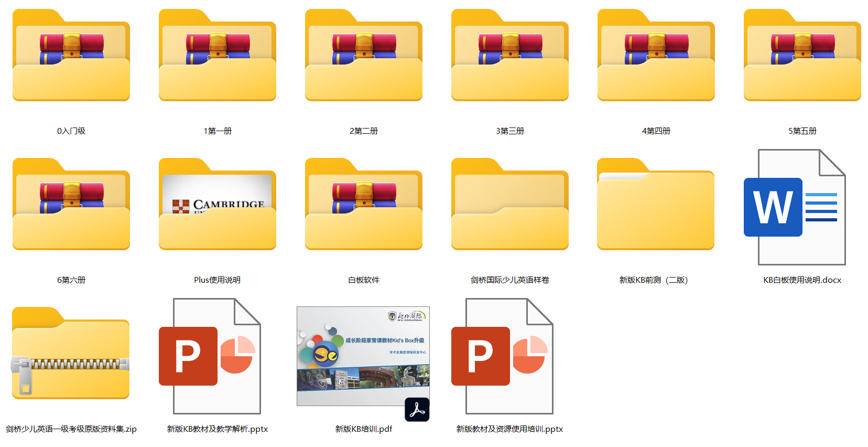Select the KB白板使用说明.docx Word document
This screenshot has width=868, height=447.
point(795,207)
